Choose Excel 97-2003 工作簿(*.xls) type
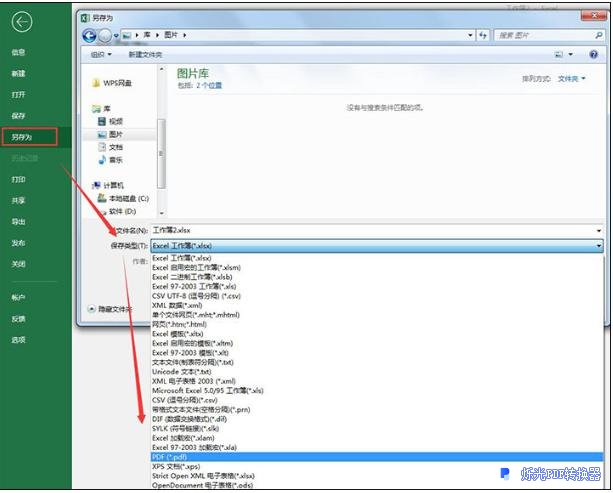613x493 pixels. (377, 287)
